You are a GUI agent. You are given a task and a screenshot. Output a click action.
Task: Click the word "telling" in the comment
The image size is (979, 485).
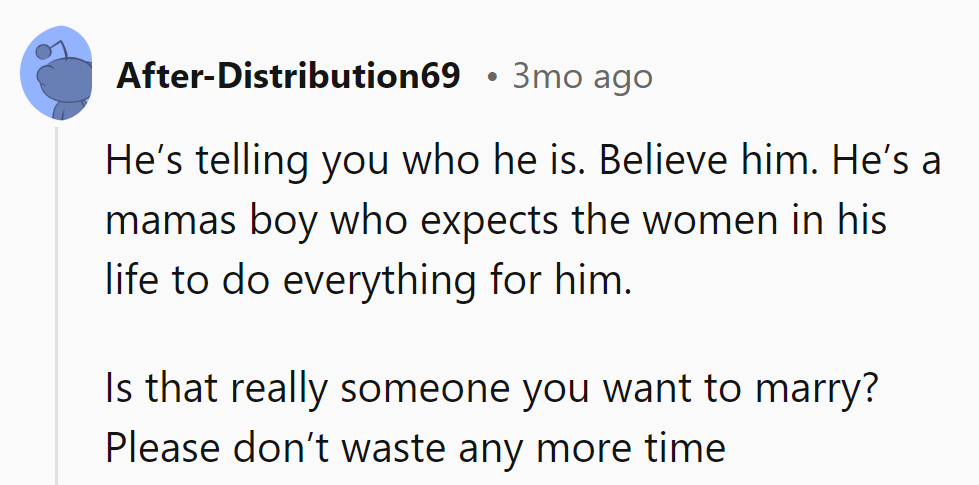(232, 161)
